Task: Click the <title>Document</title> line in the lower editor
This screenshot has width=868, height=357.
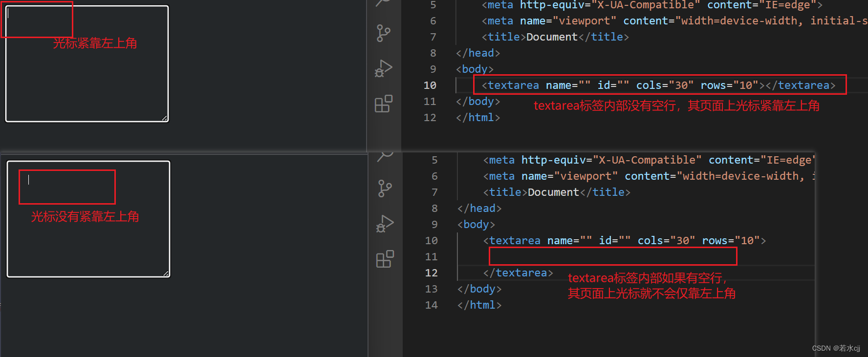Action: (x=557, y=192)
